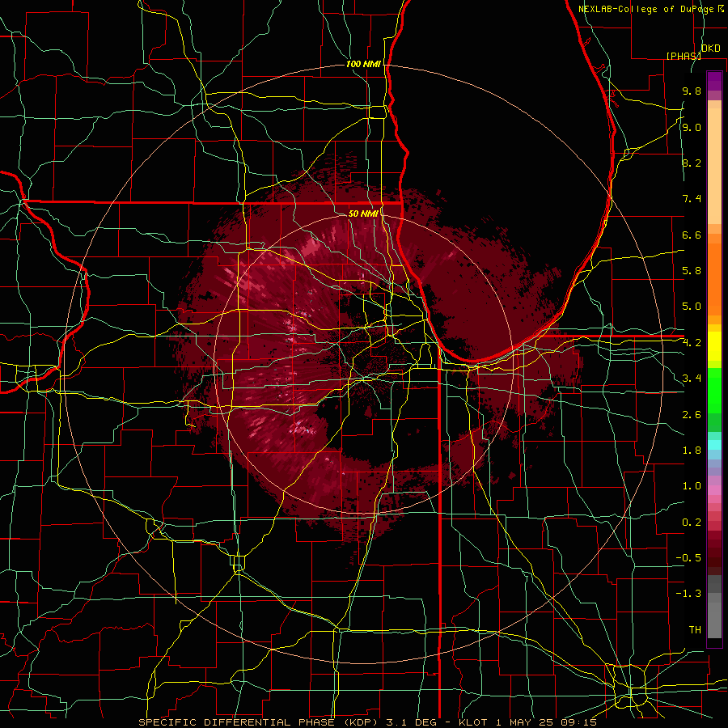Select the 5.0 legend value
This screenshot has height=728, width=728.
pos(692,307)
